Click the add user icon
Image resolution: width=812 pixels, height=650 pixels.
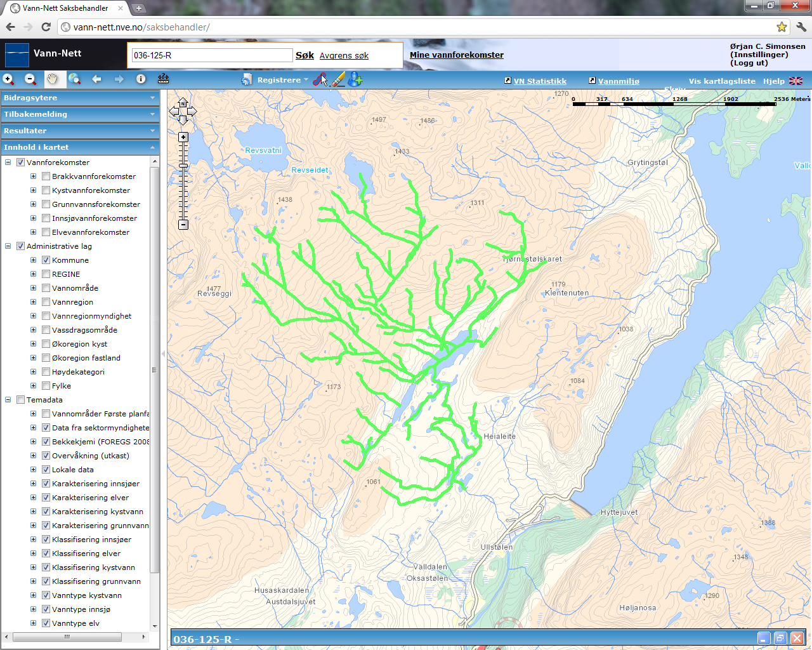(355, 80)
